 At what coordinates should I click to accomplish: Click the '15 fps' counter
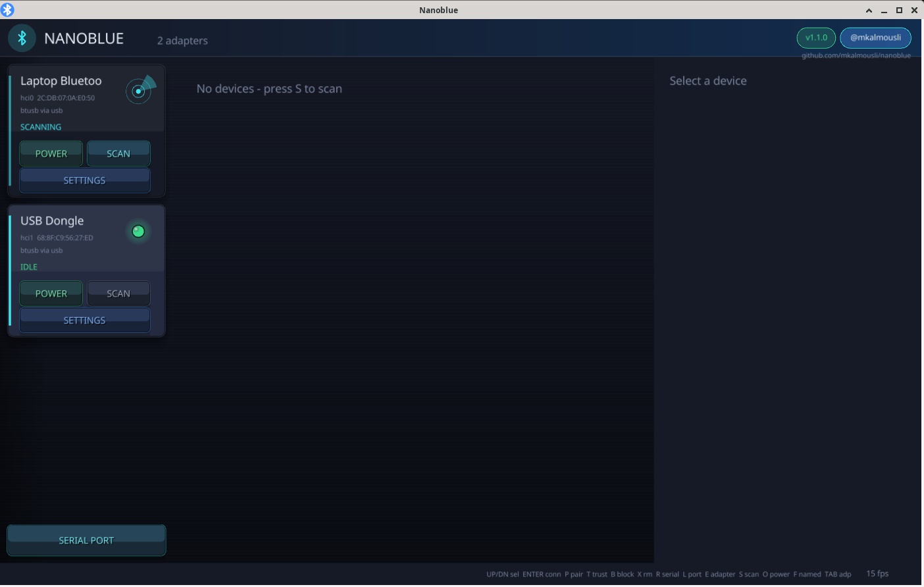(x=877, y=574)
